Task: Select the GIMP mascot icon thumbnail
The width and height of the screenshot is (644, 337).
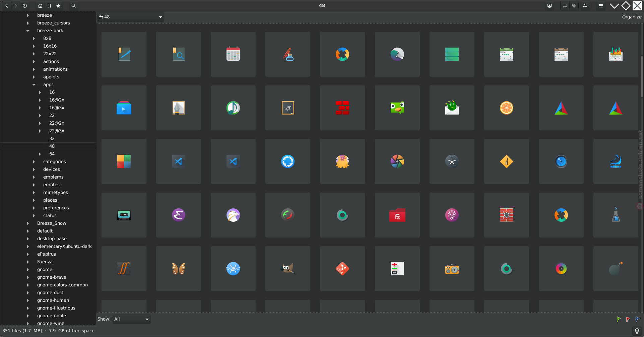Action: (288, 269)
